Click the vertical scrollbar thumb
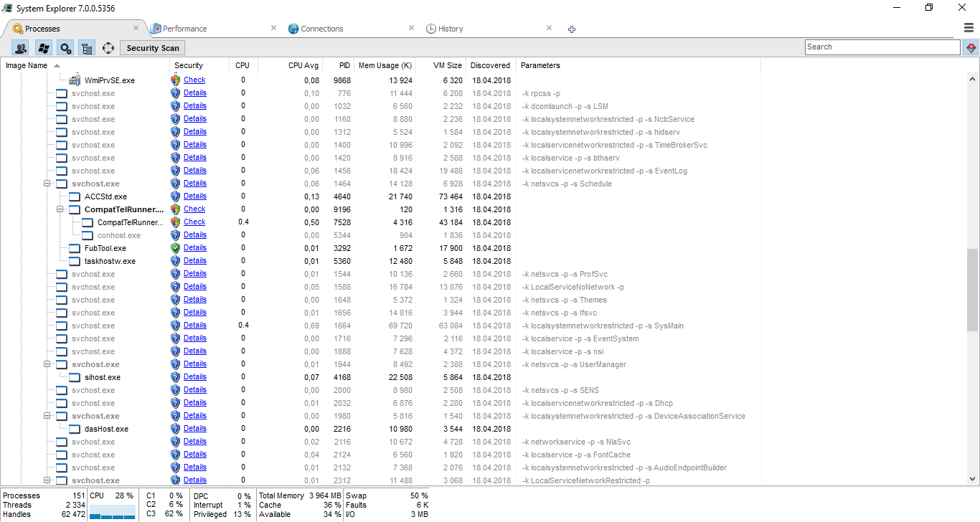The image size is (980, 522). [x=973, y=290]
